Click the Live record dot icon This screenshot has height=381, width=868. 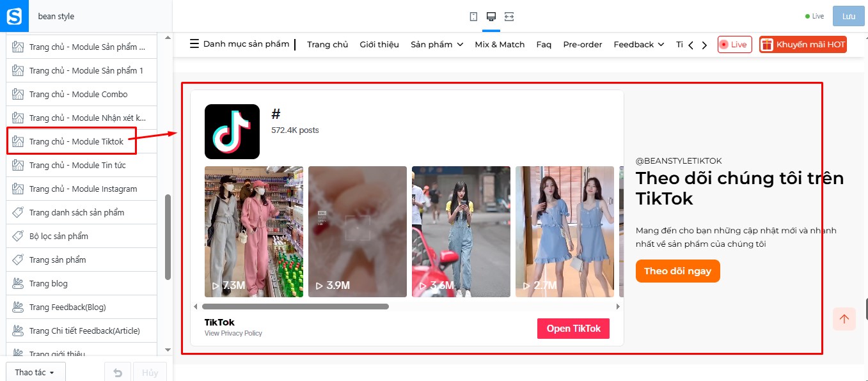point(724,45)
